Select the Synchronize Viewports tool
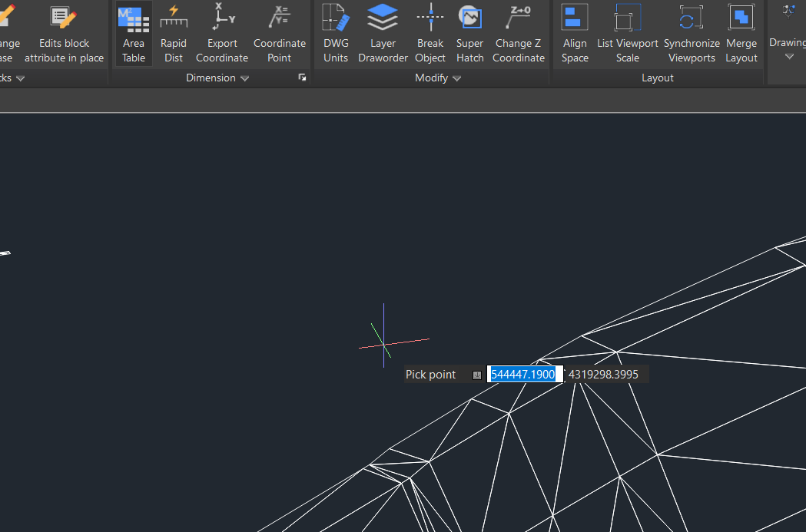The height and width of the screenshot is (532, 806). click(692, 34)
